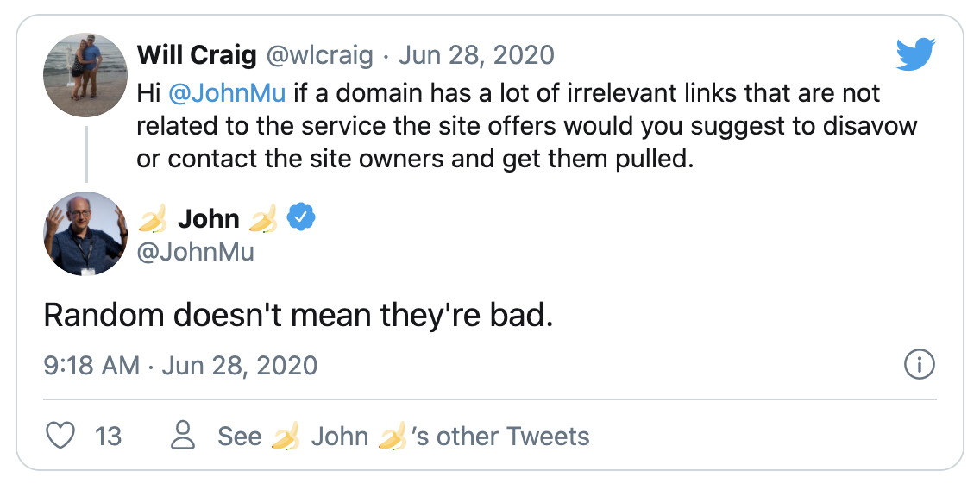
Task: Click the person silhouette icon
Action: (183, 436)
